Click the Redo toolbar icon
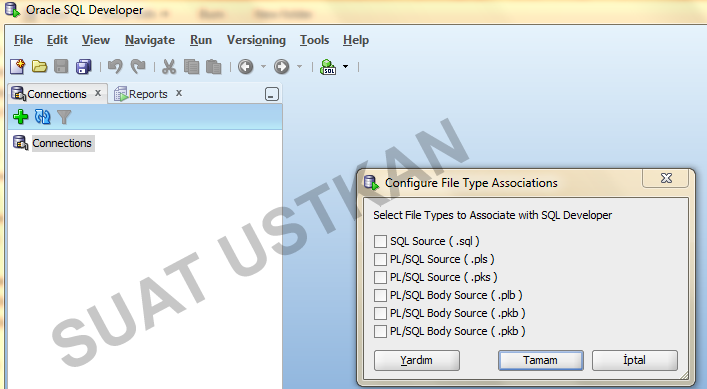707x389 pixels. [x=138, y=67]
